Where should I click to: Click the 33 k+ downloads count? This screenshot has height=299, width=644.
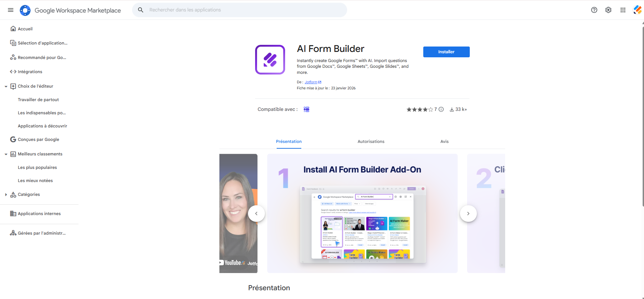(x=458, y=110)
